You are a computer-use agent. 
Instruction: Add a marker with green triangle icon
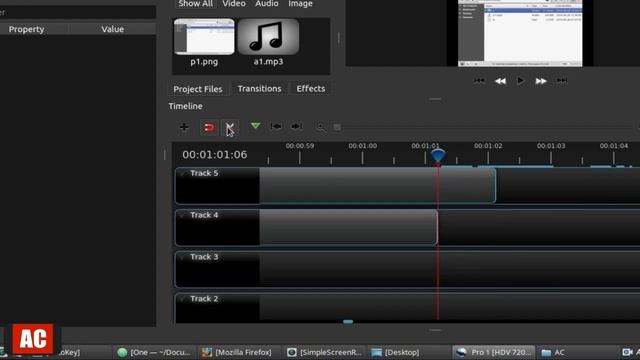[255, 126]
